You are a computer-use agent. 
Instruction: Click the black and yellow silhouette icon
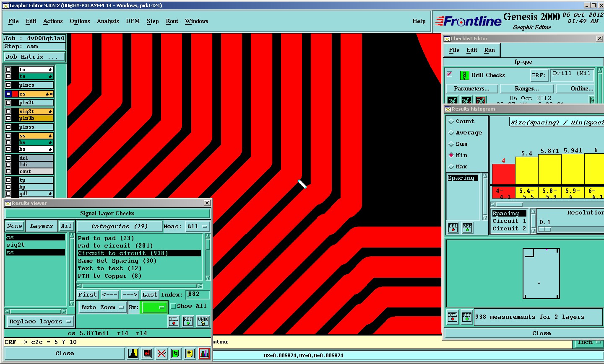[133, 354]
